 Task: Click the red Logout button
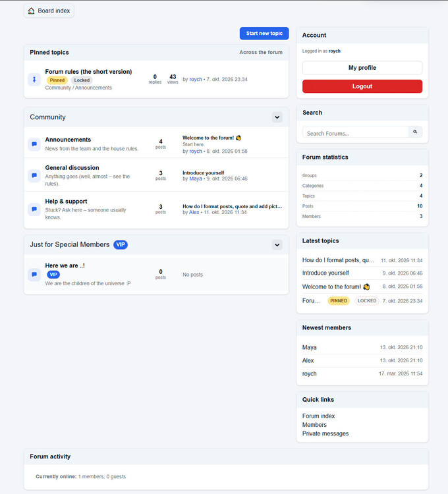[362, 86]
